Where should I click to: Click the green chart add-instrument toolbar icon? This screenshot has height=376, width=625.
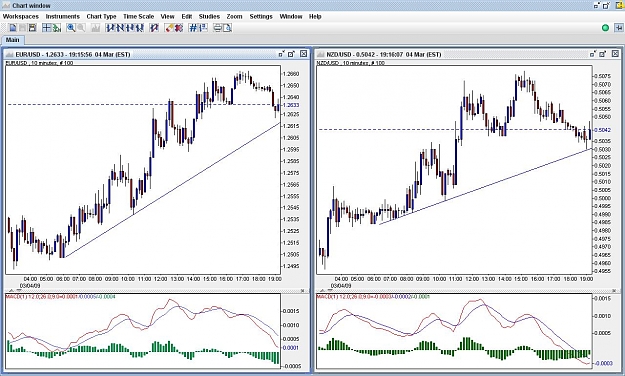[57, 28]
